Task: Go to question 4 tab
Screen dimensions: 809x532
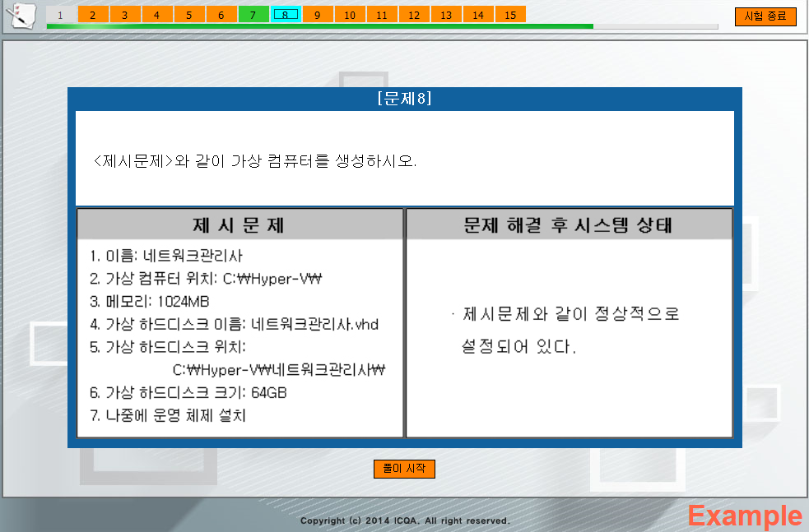Action: (x=157, y=15)
